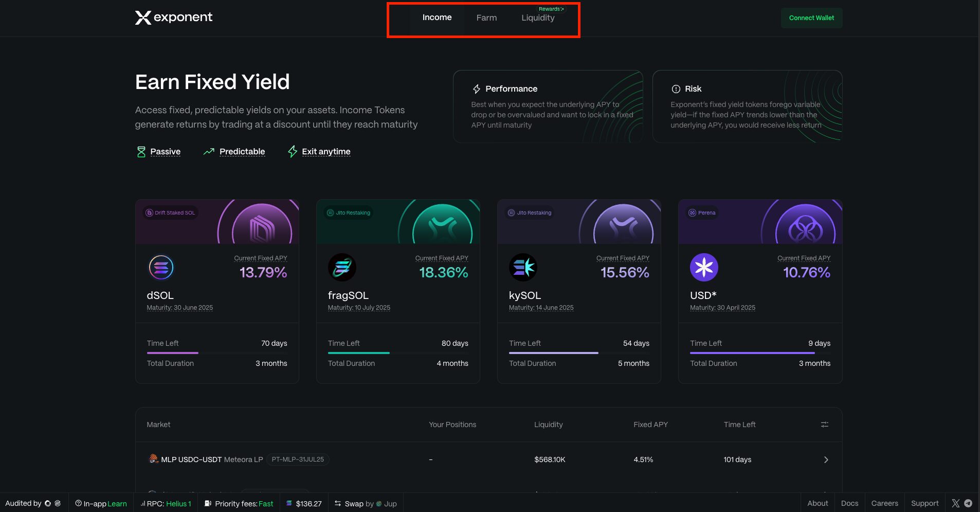Click the MLP USDC-USDT Meteora LP icon
The width and height of the screenshot is (980, 512).
[153, 459]
